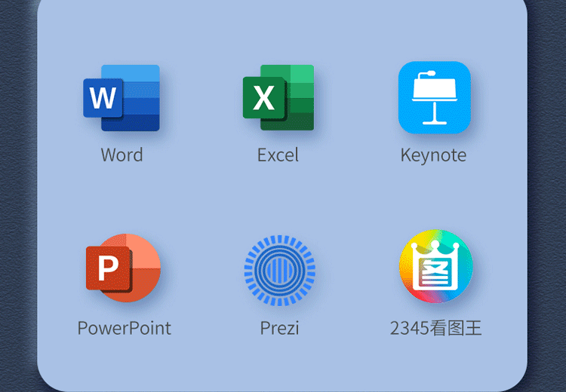This screenshot has height=392, width=566.
Task: Click the "2345看图王" label text
Action: 435,328
